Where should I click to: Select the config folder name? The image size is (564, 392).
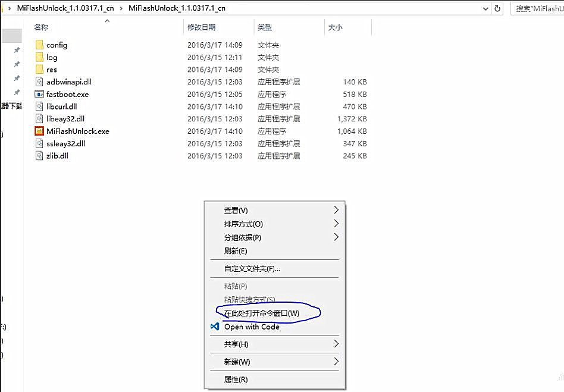click(x=57, y=45)
